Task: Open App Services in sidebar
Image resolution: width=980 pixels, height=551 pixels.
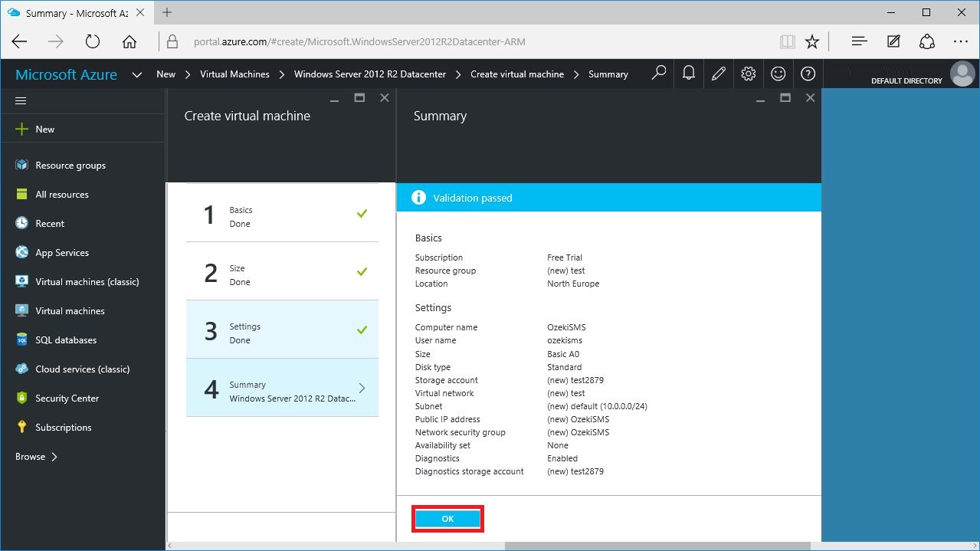Action: click(x=51, y=253)
